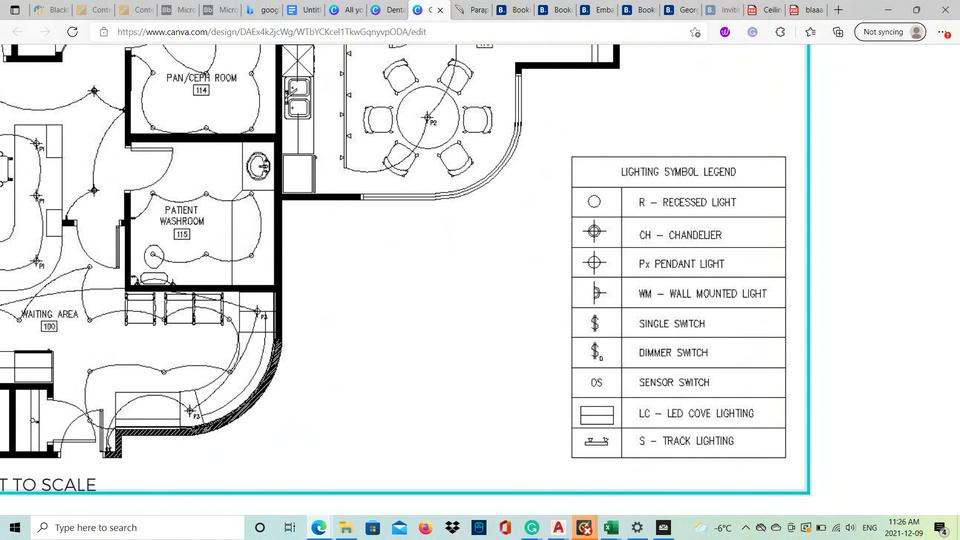Image resolution: width=960 pixels, height=540 pixels.
Task: Open a new browser tab
Action: (x=838, y=10)
